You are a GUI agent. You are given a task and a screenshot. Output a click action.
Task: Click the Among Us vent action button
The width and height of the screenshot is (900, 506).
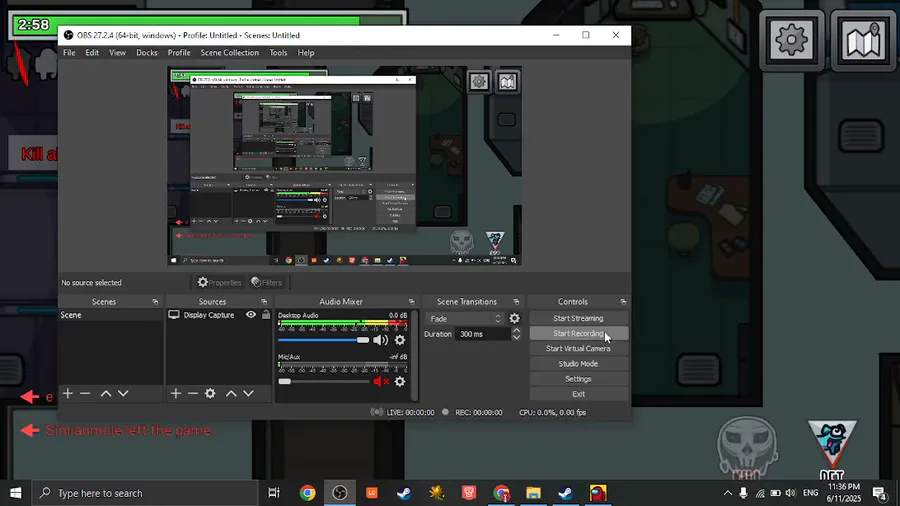[832, 449]
